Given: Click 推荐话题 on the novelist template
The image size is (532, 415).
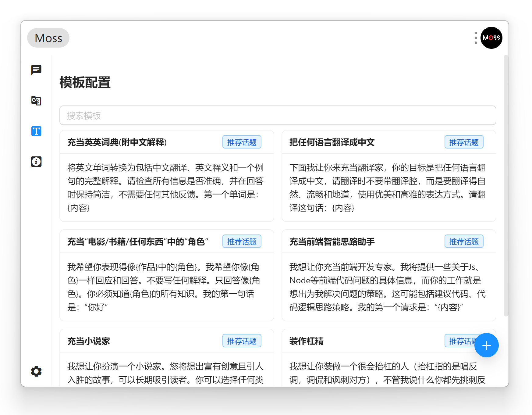Looking at the screenshot, I should (x=242, y=341).
